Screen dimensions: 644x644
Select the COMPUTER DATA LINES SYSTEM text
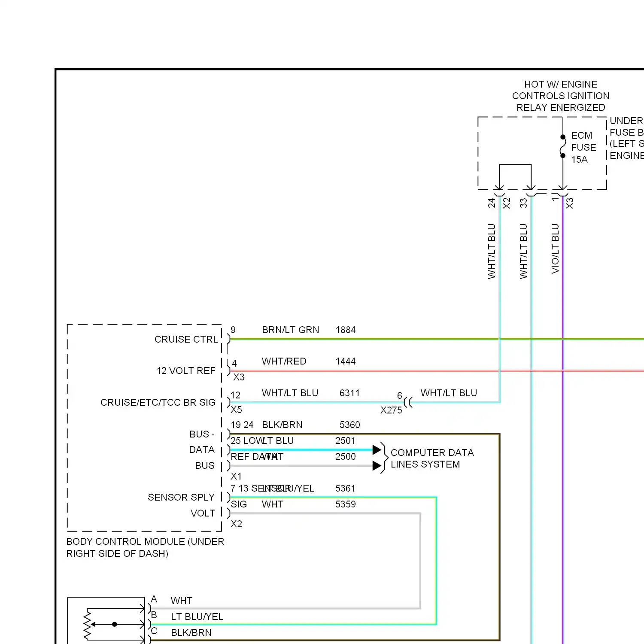[432, 459]
